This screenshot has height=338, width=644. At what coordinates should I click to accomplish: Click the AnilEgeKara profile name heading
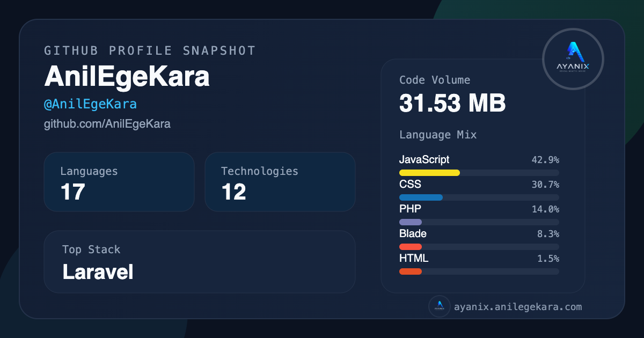point(127,77)
